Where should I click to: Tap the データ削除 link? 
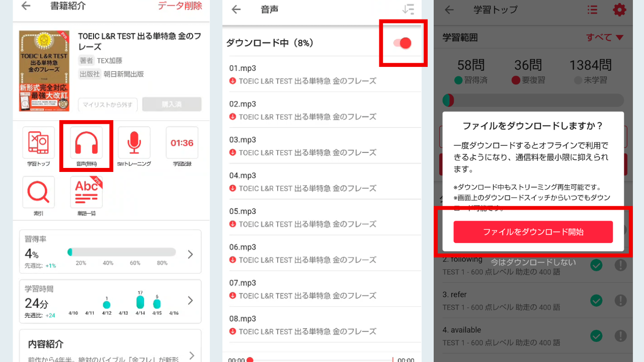point(180,6)
